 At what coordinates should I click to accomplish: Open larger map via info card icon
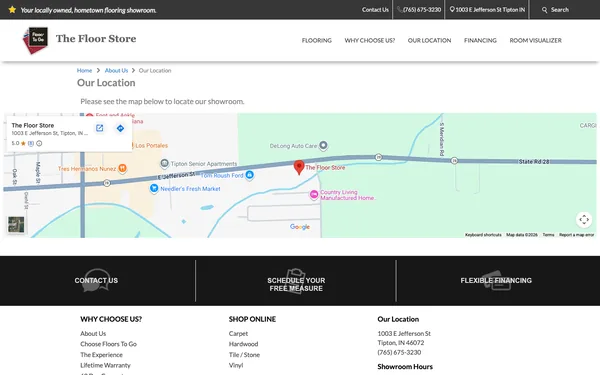point(99,128)
